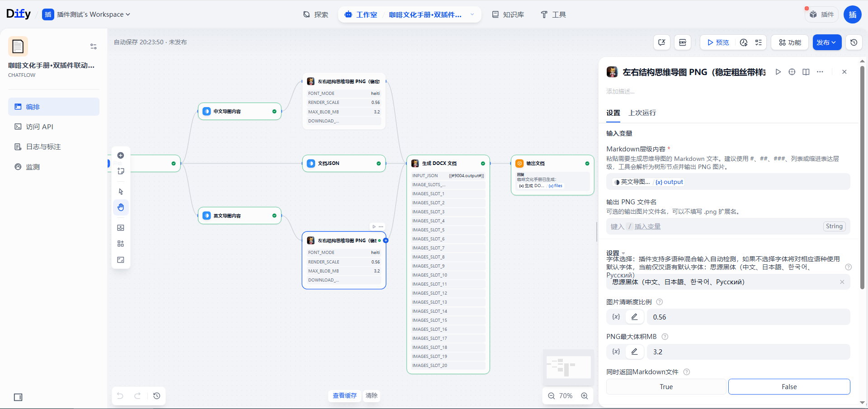The image size is (868, 409).
Task: Click the export image icon in canvas toolbar
Action: [x=121, y=228]
